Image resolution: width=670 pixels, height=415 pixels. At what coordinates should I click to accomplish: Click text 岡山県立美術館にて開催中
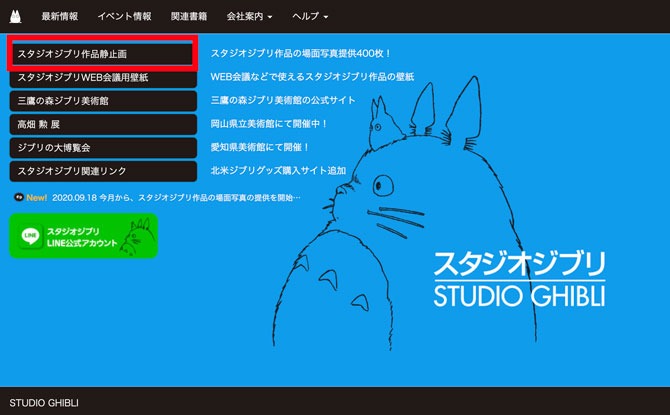[x=269, y=124]
